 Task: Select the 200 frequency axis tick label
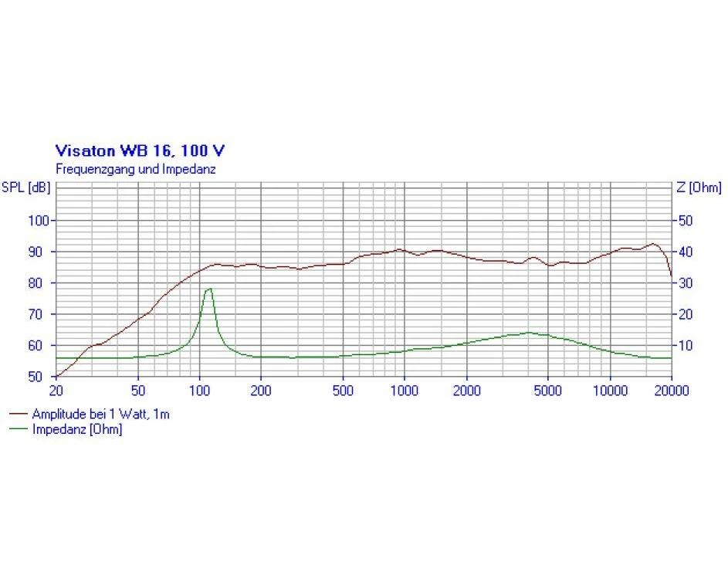(x=261, y=391)
